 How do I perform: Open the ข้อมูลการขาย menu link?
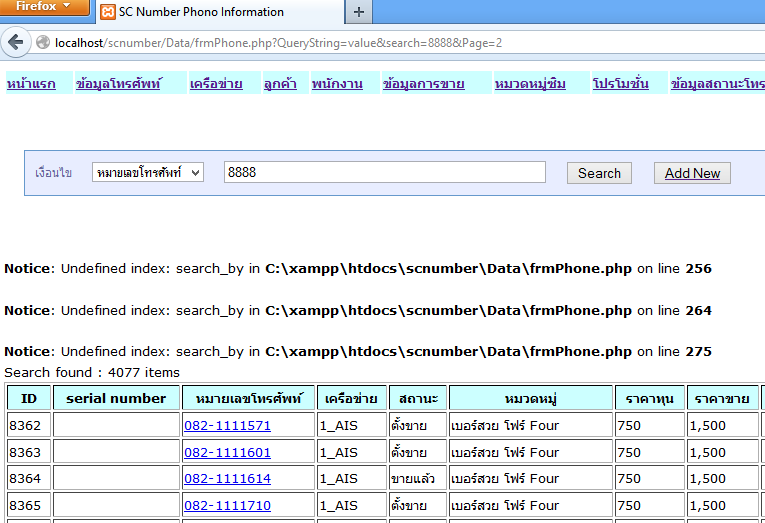423,84
